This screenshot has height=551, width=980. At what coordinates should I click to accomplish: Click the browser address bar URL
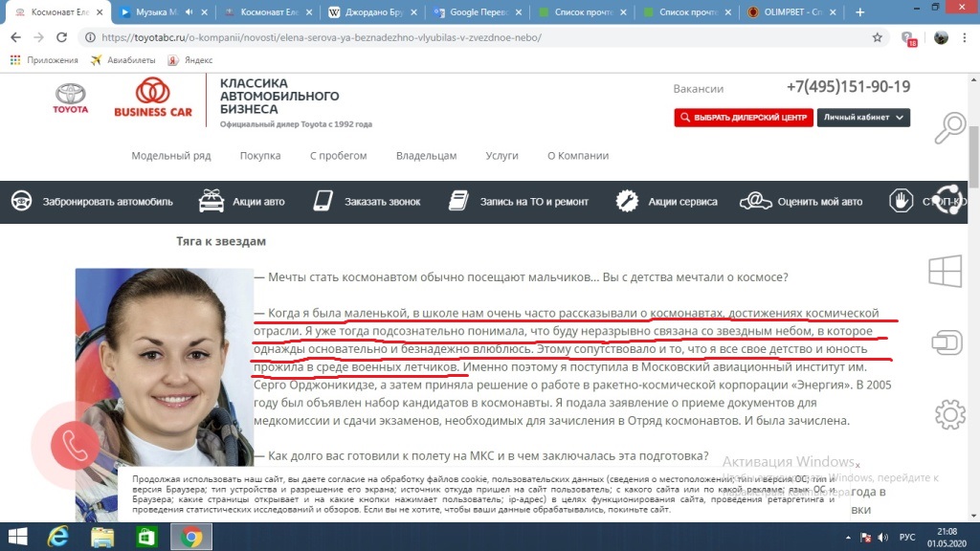click(x=322, y=37)
